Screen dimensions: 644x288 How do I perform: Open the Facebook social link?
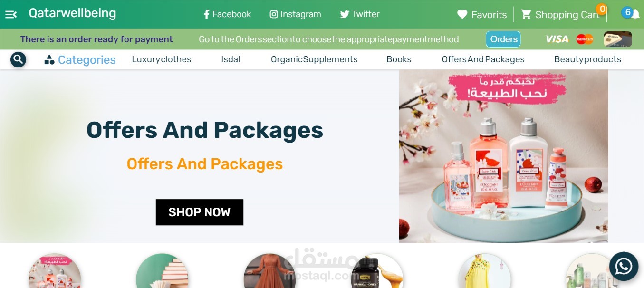[x=227, y=14]
